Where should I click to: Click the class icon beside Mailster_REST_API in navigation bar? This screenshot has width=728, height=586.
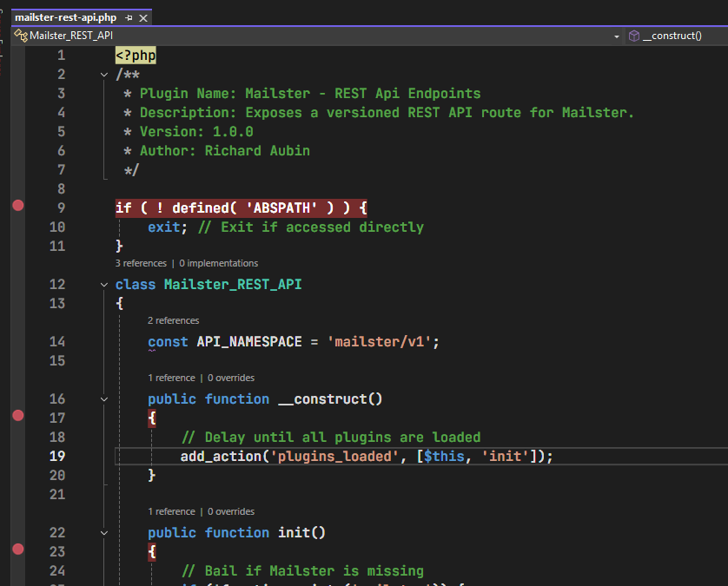point(21,36)
